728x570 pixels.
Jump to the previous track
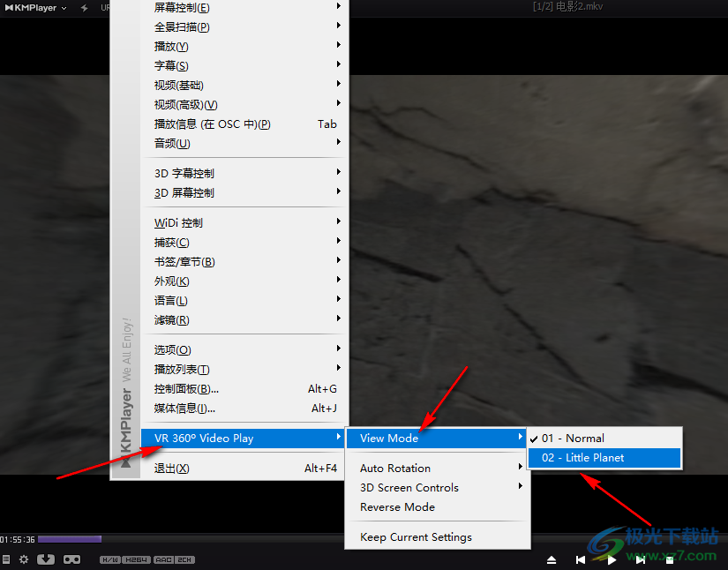point(581,559)
